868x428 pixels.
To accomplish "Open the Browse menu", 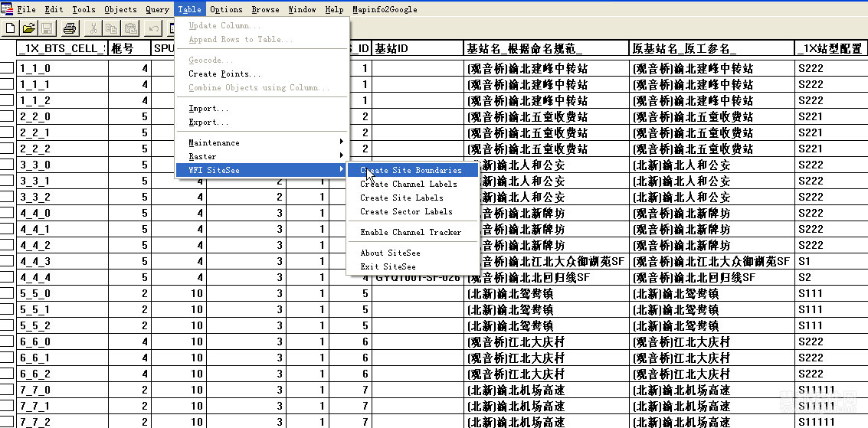I will pos(265,9).
